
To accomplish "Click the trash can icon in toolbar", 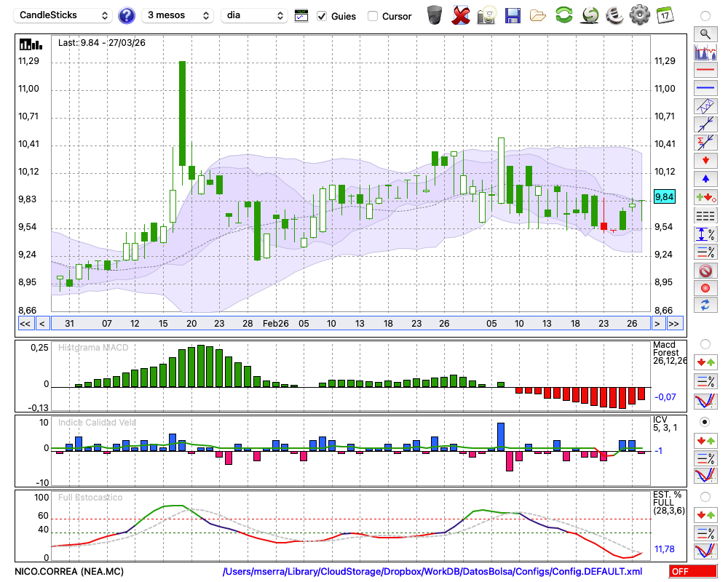I will point(434,15).
